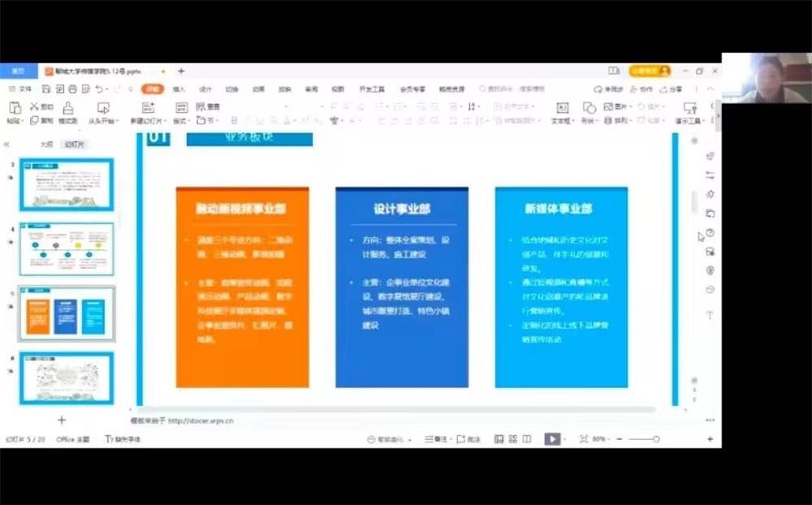Enable the reading view in status bar

click(x=527, y=438)
